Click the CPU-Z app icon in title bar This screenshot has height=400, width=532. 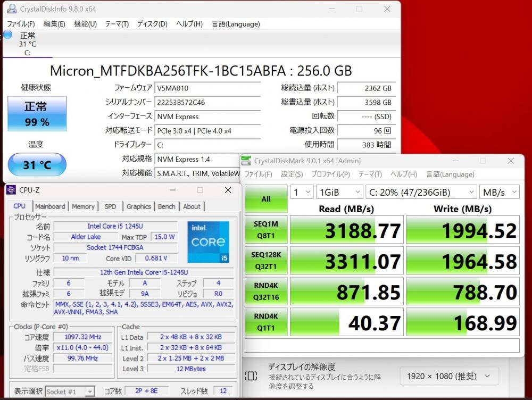coord(11,190)
